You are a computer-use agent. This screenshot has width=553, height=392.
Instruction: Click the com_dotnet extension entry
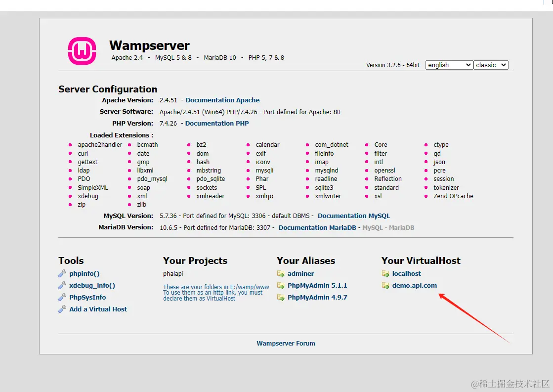tap(332, 145)
